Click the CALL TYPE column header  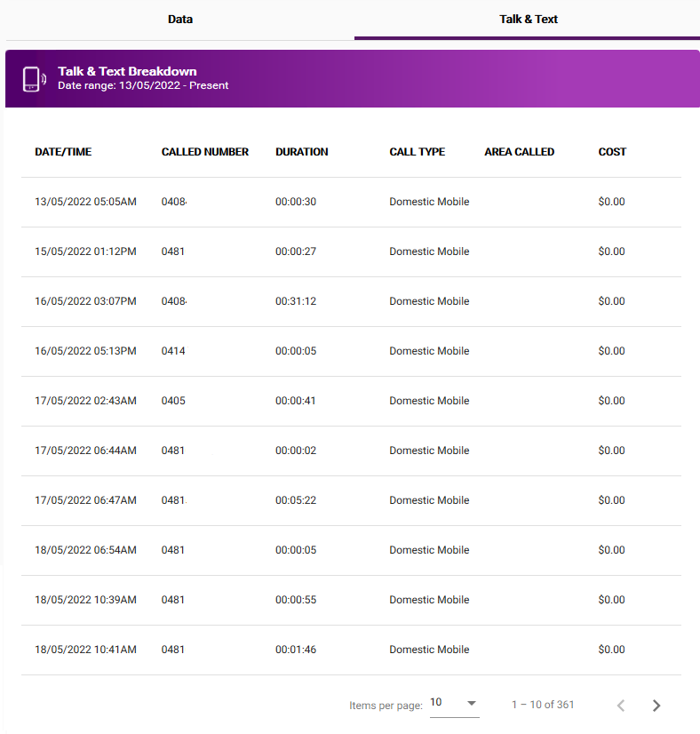click(417, 152)
